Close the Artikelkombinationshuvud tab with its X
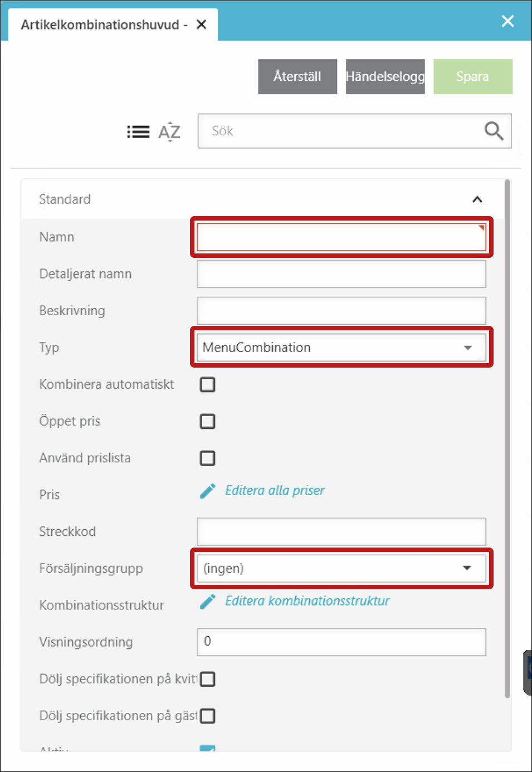 tap(202, 25)
